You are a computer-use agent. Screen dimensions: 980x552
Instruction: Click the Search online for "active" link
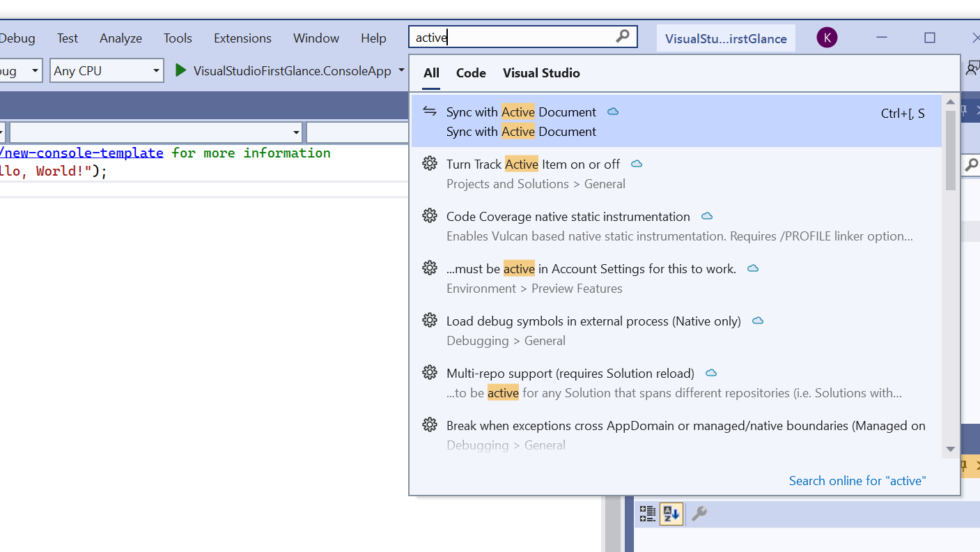[x=857, y=480]
